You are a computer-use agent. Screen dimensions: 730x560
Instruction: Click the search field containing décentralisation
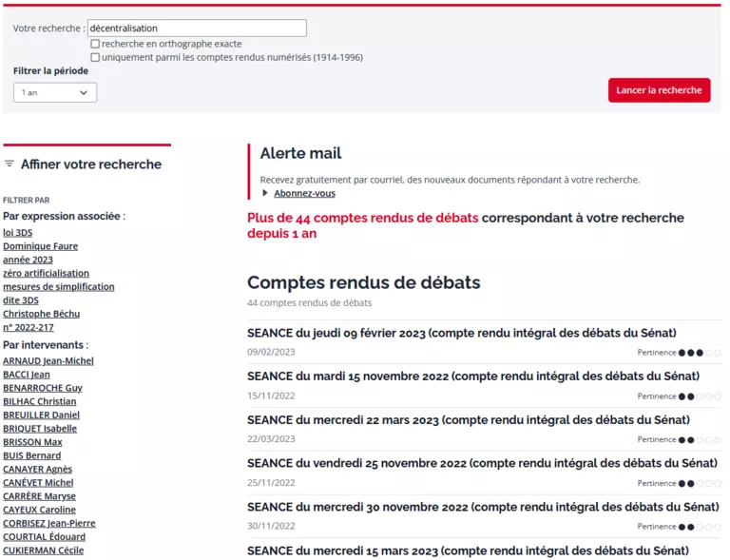click(x=197, y=29)
